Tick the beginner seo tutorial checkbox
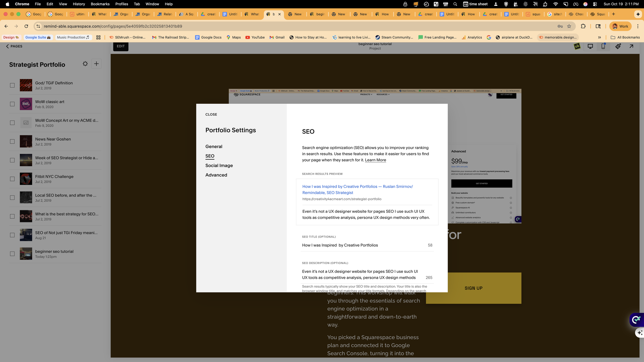Viewport: 644px width, 362px height. [x=12, y=254]
